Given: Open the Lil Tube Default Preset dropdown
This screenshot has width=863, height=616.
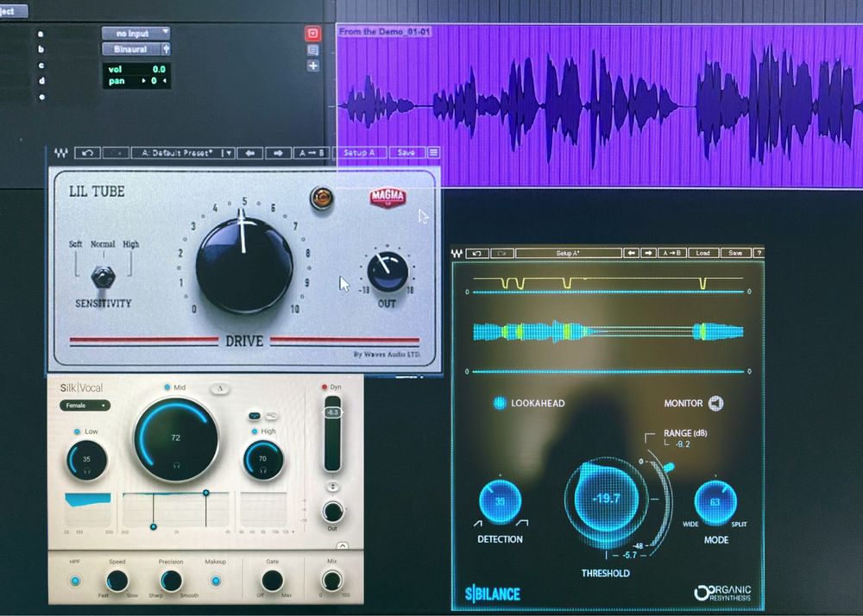Looking at the screenshot, I should (183, 153).
